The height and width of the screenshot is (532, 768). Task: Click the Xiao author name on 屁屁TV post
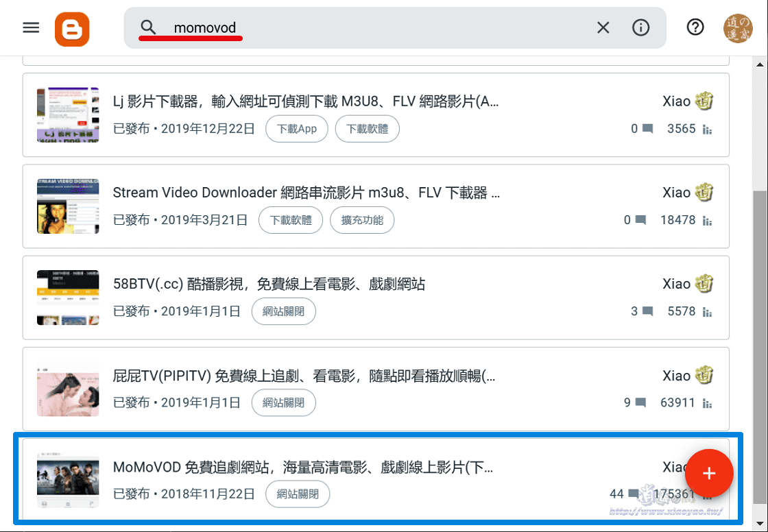pyautogui.click(x=676, y=376)
